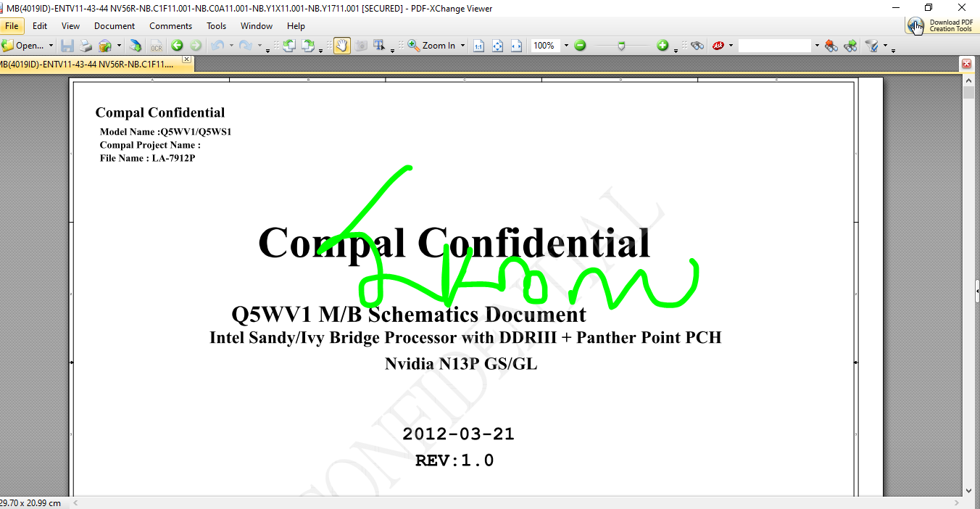The width and height of the screenshot is (980, 509).
Task: Open the Tools menu
Action: 217,26
